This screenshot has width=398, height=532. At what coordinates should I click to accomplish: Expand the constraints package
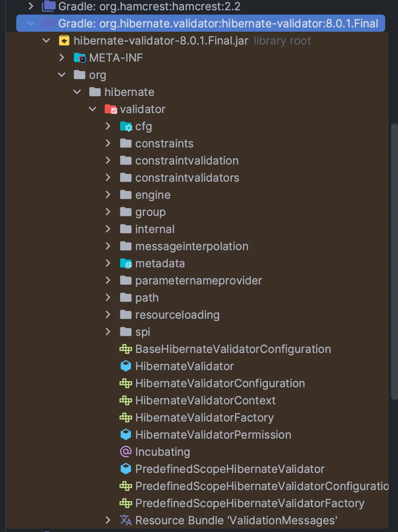108,143
